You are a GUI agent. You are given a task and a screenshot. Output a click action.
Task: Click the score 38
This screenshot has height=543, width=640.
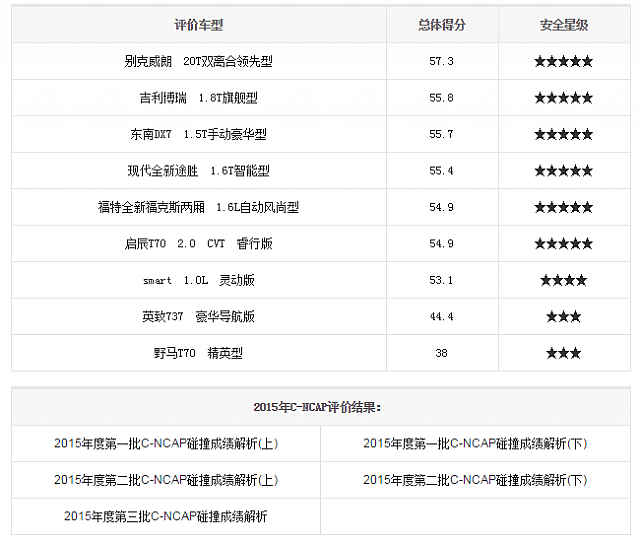click(x=441, y=353)
